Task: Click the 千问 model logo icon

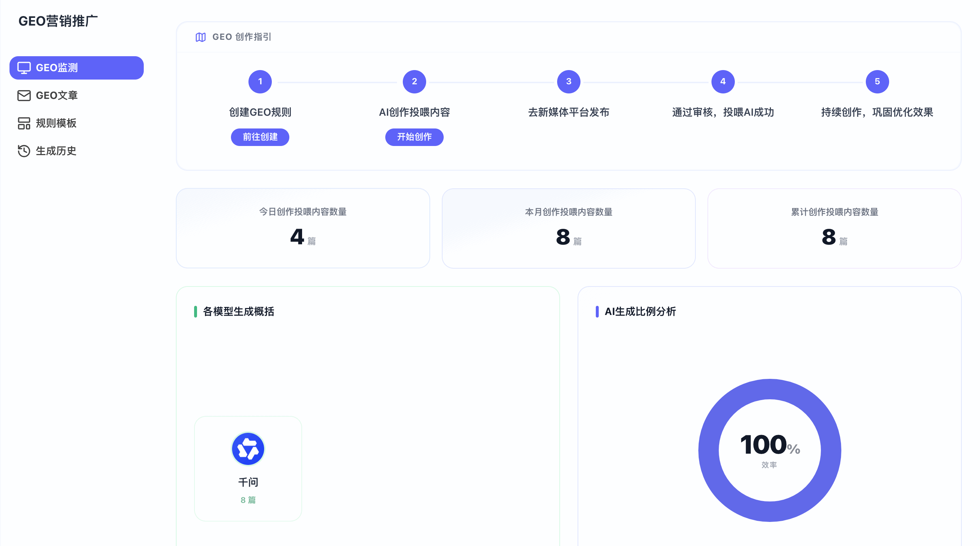Action: pos(248,449)
